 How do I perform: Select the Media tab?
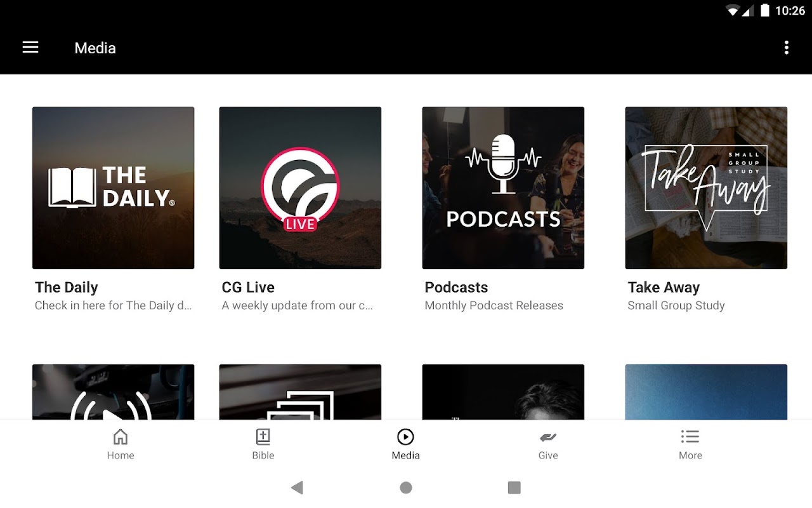pyautogui.click(x=405, y=444)
